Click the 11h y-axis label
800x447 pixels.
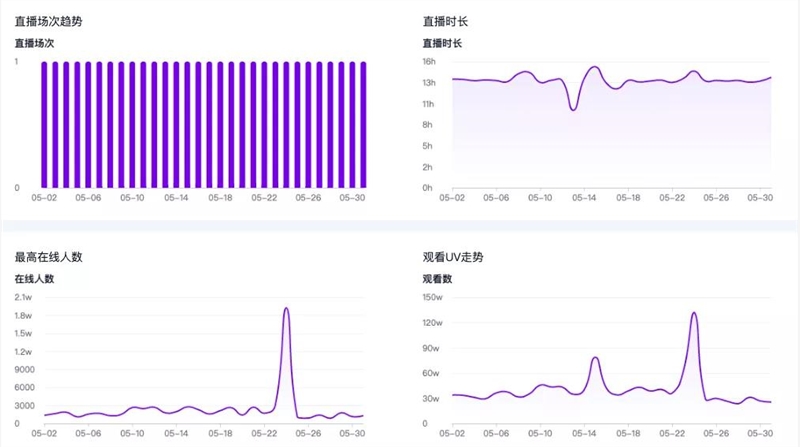[428, 104]
